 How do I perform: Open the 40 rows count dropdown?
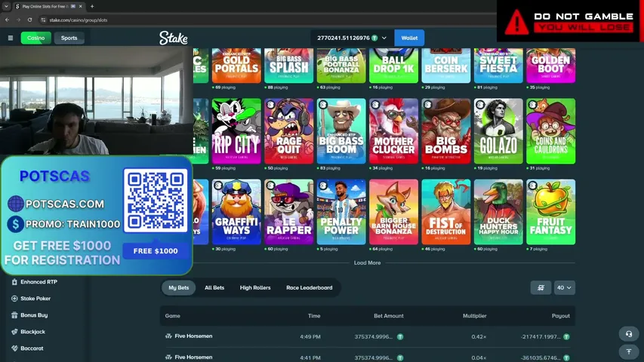click(x=564, y=287)
